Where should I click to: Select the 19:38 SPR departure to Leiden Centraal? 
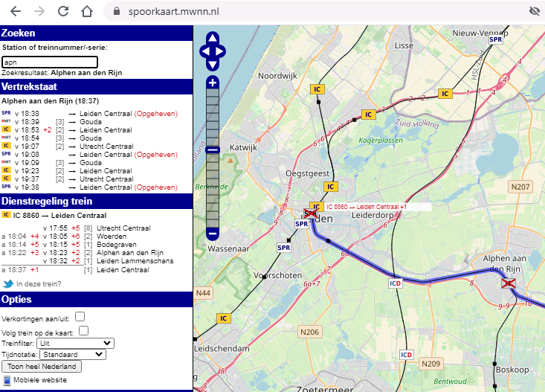tap(90, 187)
